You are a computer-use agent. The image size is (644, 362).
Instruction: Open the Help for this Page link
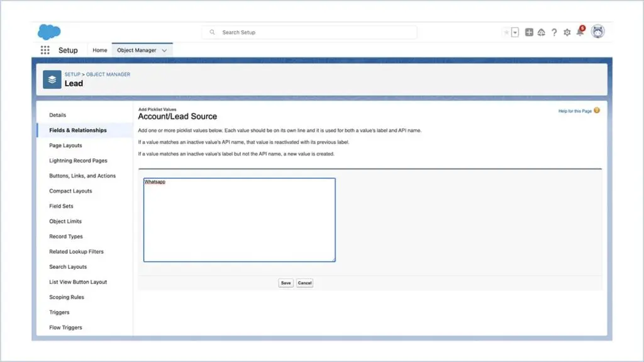[575, 111]
